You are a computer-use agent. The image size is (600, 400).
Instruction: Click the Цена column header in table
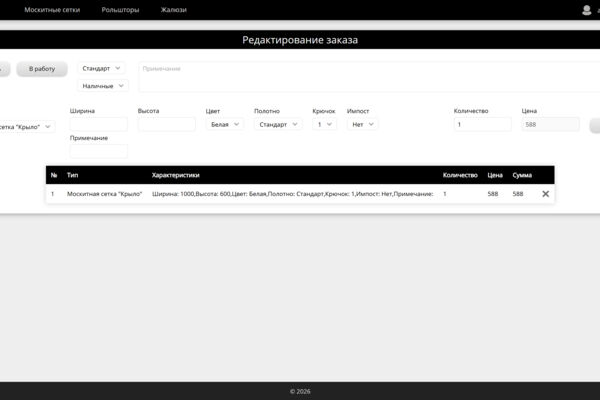(x=495, y=175)
